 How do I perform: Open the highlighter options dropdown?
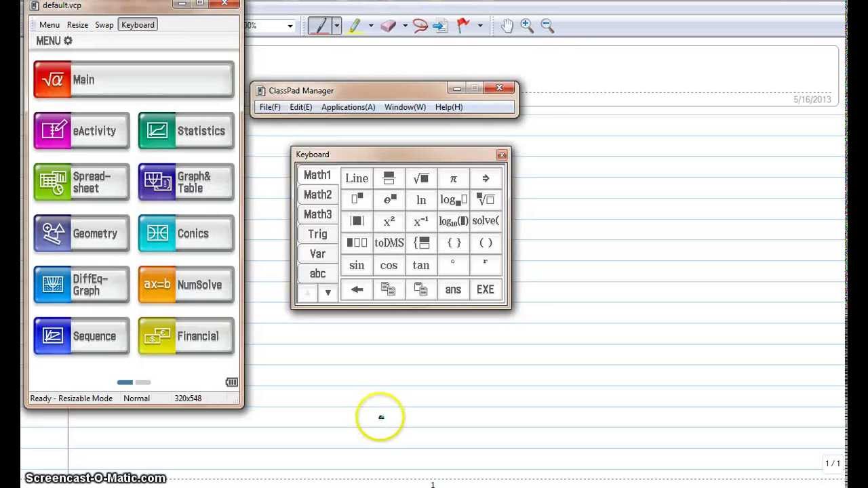point(371,26)
